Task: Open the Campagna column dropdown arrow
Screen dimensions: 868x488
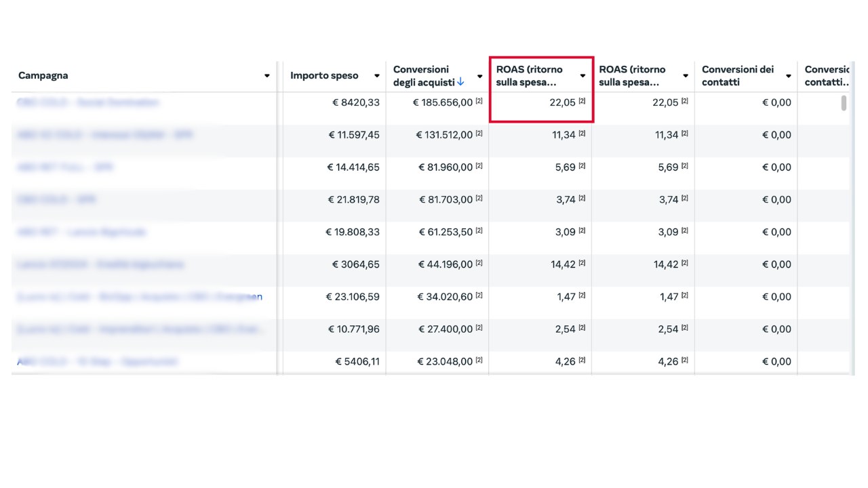Action: (267, 76)
